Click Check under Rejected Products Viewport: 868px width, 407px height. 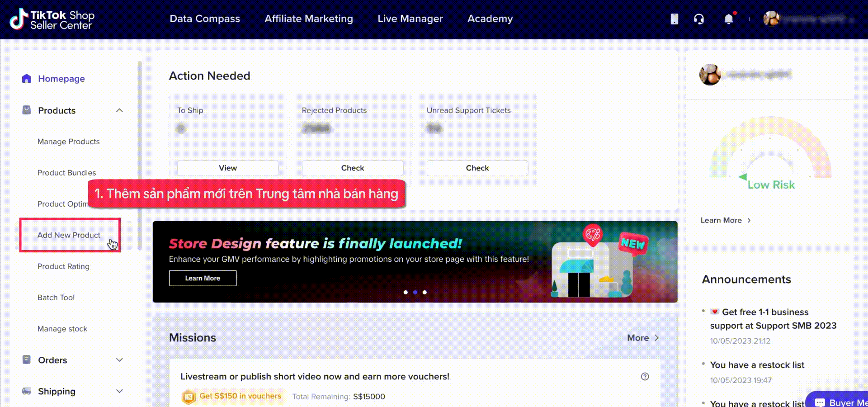353,168
